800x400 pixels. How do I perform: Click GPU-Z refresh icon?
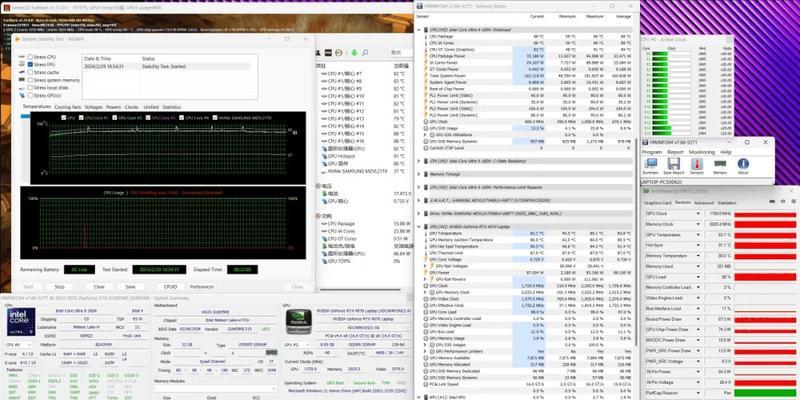783,202
